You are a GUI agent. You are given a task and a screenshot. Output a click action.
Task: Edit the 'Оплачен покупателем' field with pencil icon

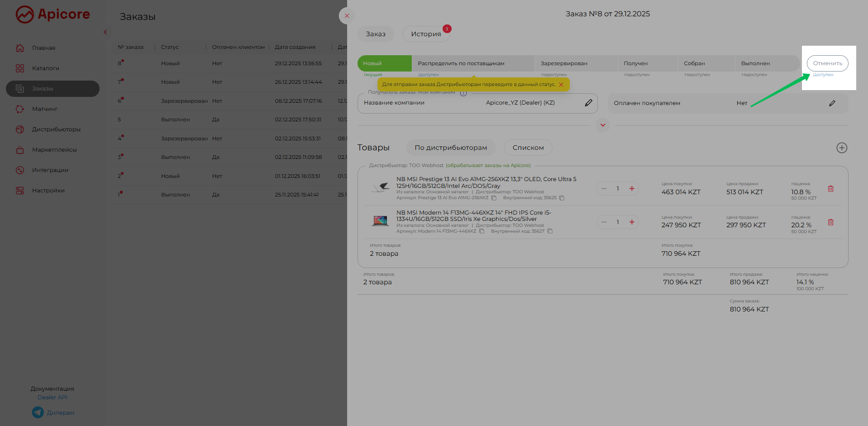[x=832, y=103]
